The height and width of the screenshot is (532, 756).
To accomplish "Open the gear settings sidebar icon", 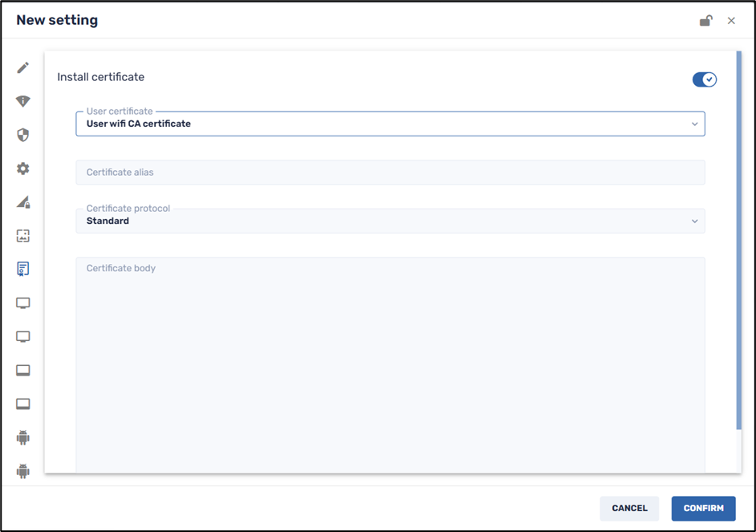I will click(23, 169).
